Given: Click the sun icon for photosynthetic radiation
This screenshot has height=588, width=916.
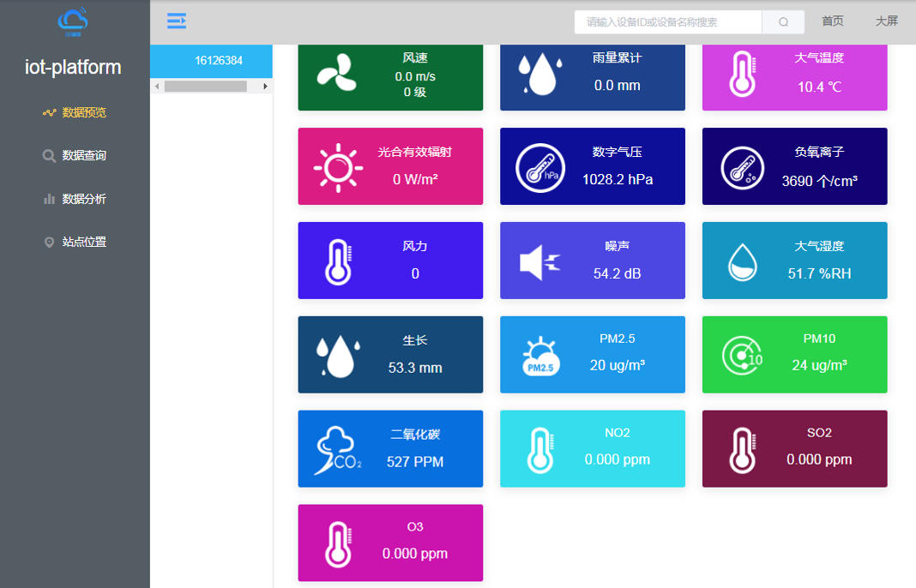Looking at the screenshot, I should [x=337, y=167].
